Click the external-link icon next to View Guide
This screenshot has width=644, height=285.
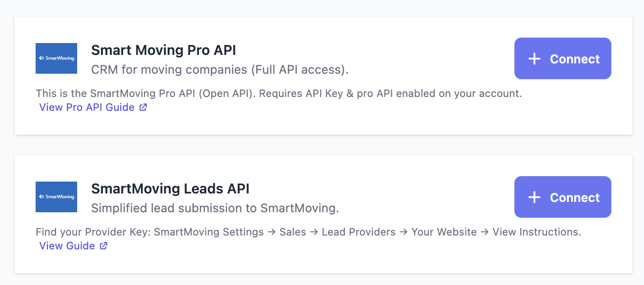coord(103,245)
